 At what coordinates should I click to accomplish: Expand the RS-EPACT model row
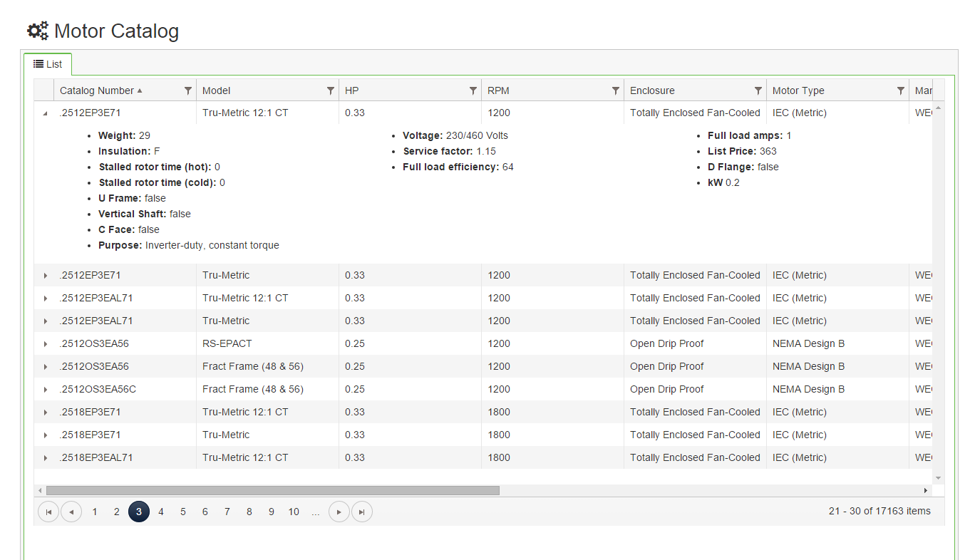click(x=45, y=343)
